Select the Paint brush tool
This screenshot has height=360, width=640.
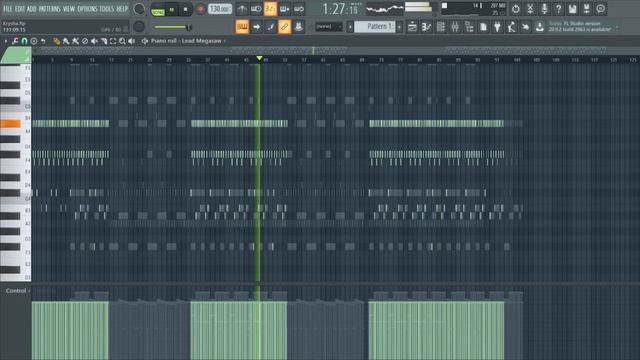[66, 41]
